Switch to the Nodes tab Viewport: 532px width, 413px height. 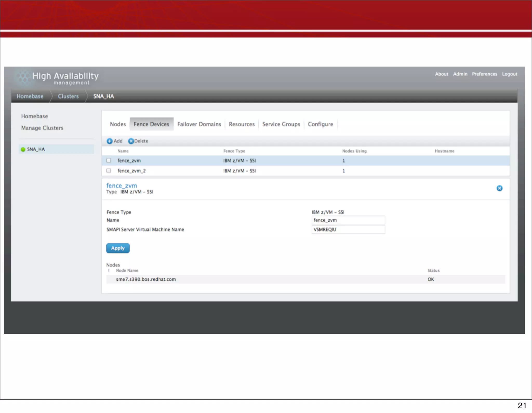(118, 124)
